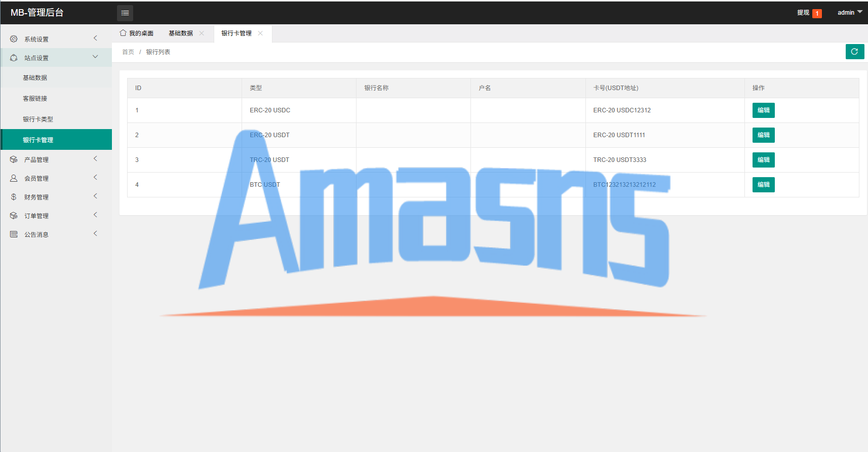
Task: Open the admin account dropdown
Action: tap(850, 13)
